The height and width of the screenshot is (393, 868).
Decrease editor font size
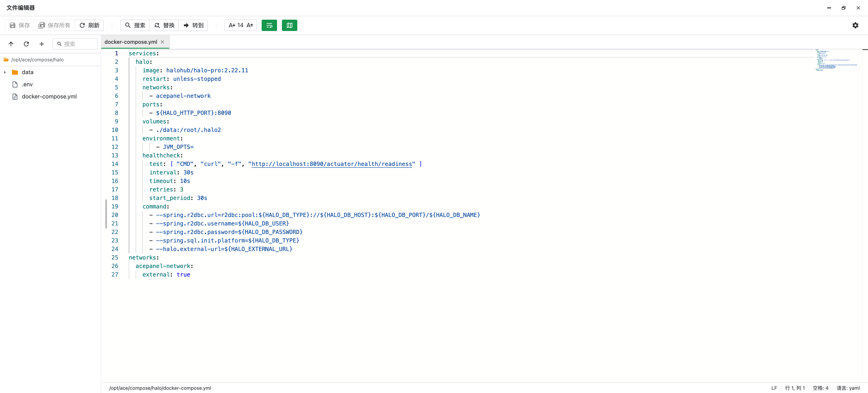[x=232, y=25]
